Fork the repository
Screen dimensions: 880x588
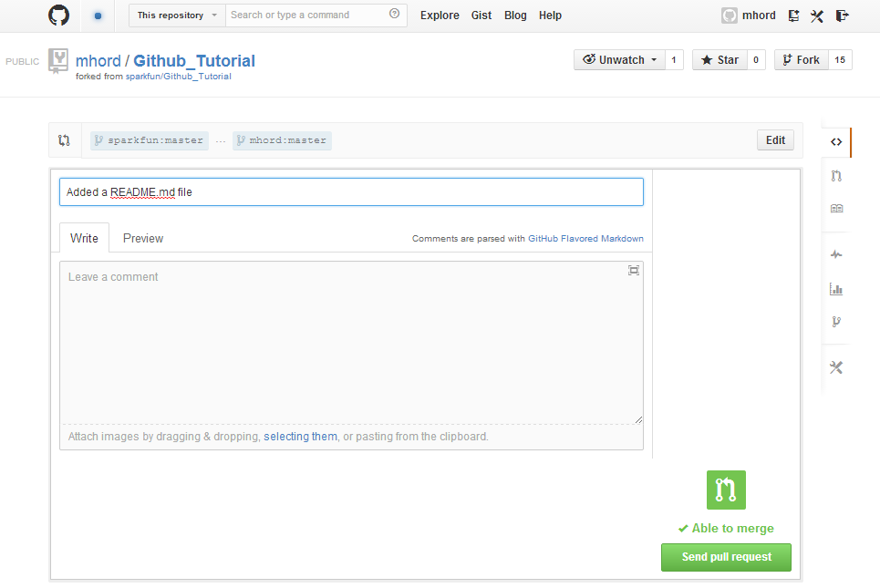pyautogui.click(x=802, y=60)
